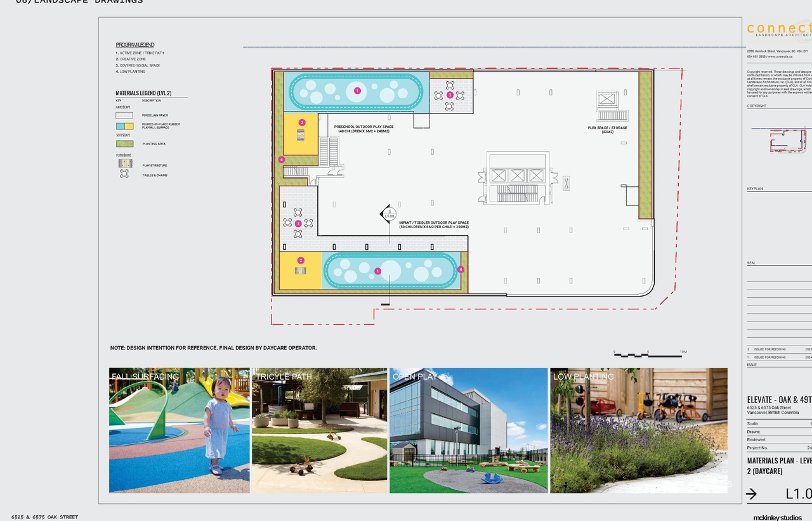Click the green Planting Area swatch

pyautogui.click(x=124, y=144)
